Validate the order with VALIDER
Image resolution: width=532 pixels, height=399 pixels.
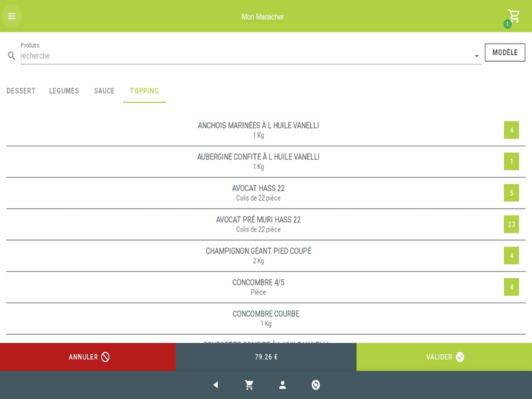tap(444, 357)
